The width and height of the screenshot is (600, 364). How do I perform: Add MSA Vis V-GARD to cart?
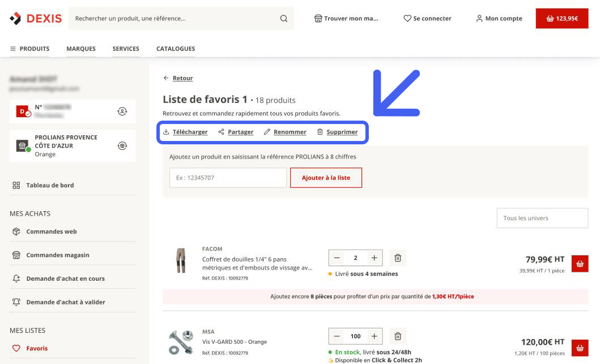(580, 348)
